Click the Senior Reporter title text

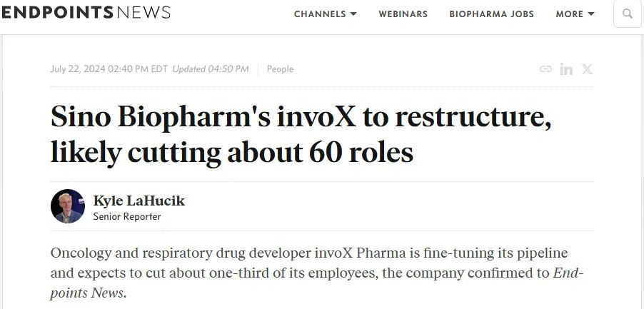[x=127, y=216]
